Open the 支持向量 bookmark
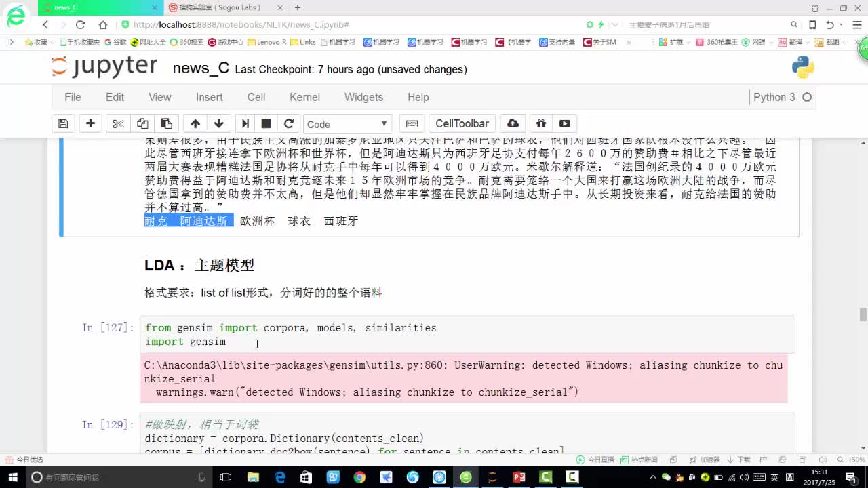868x488 pixels. [x=557, y=42]
